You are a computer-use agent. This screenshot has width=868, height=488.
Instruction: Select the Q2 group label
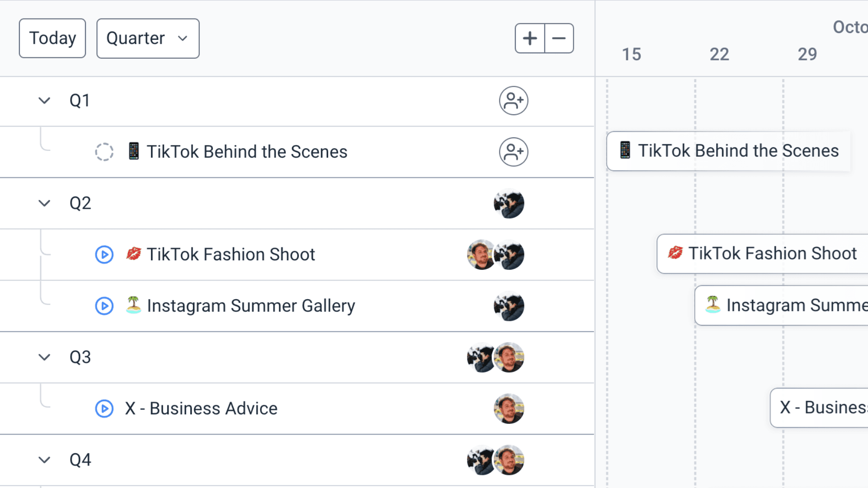[x=80, y=203]
